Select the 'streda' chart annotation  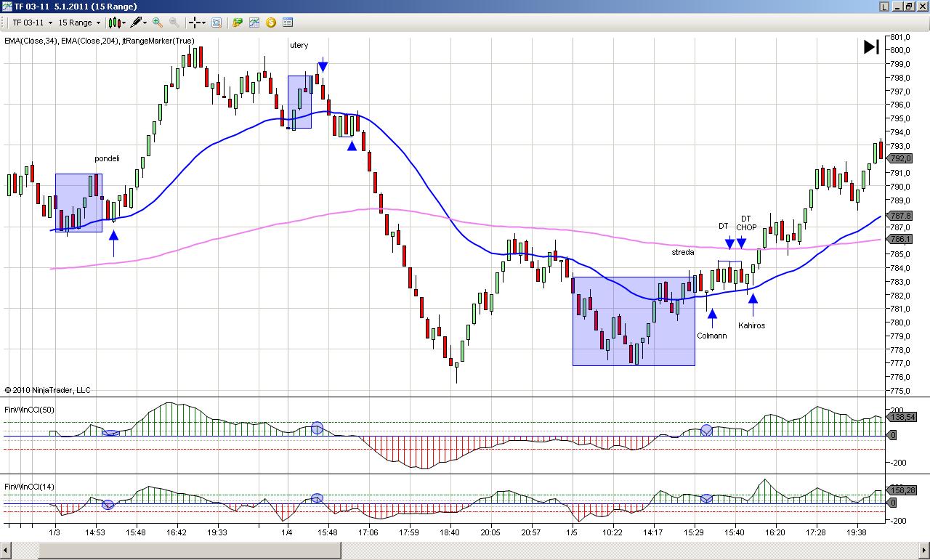click(683, 253)
